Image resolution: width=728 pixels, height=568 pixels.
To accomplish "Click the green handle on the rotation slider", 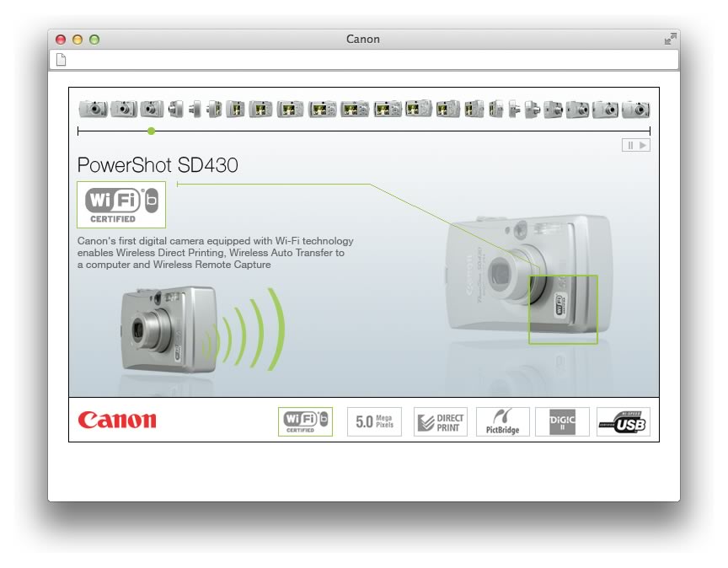I will (x=151, y=131).
